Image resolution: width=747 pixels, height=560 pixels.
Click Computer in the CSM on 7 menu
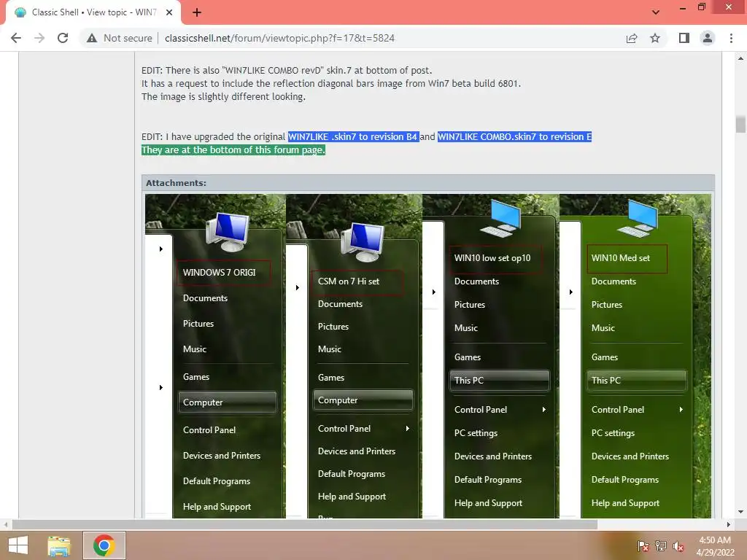tap(363, 400)
